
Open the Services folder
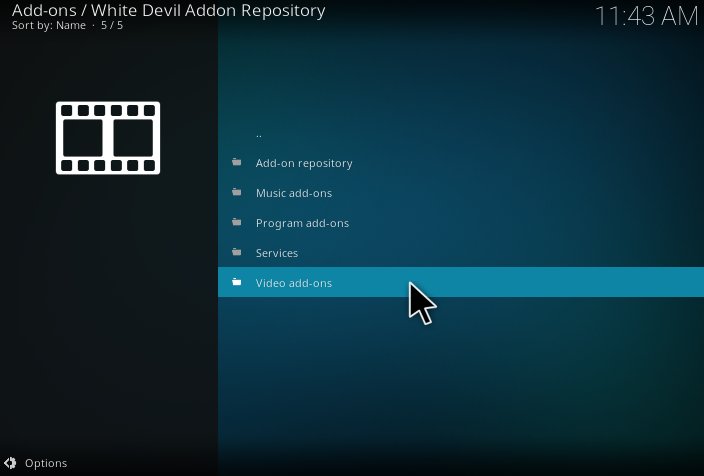[x=461, y=252]
